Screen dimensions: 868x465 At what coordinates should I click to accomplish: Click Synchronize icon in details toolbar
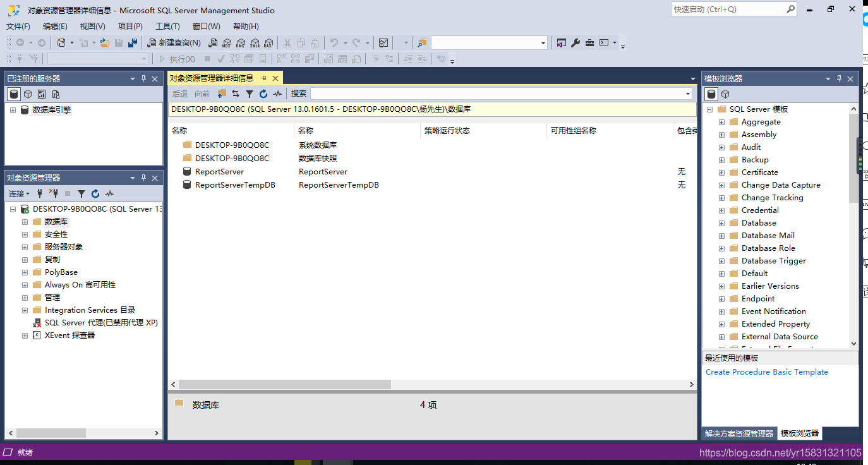(235, 94)
